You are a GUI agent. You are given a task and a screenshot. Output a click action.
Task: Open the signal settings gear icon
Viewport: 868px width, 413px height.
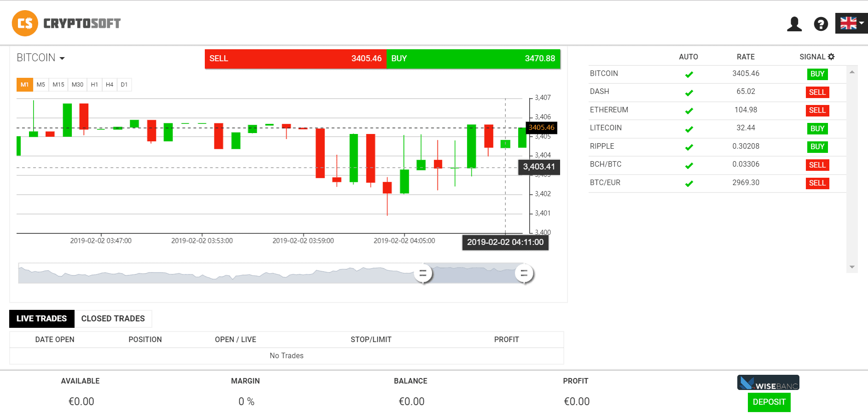(831, 57)
